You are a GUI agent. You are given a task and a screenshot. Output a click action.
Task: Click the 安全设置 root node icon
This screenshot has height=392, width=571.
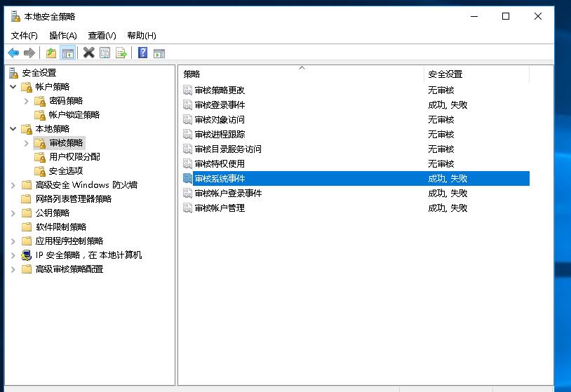(14, 73)
